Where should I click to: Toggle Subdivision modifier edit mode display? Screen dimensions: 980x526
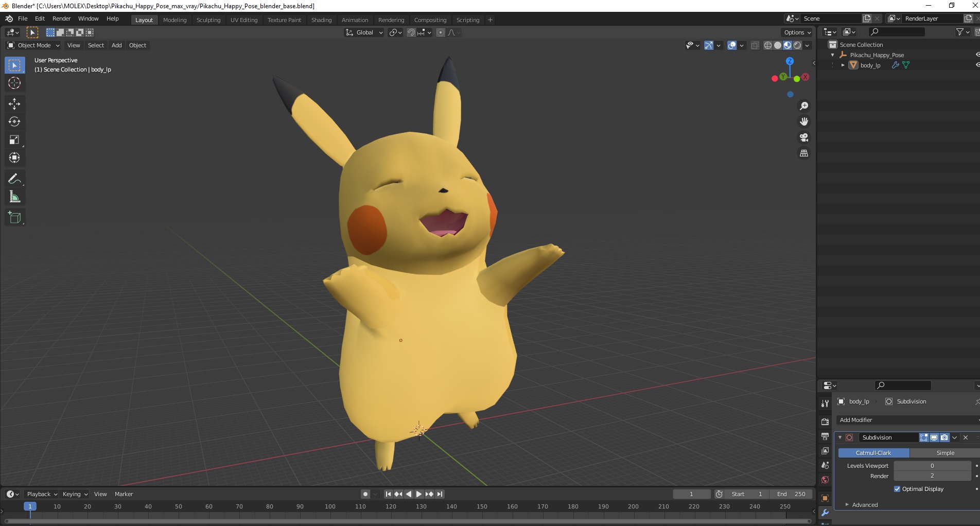click(x=924, y=437)
